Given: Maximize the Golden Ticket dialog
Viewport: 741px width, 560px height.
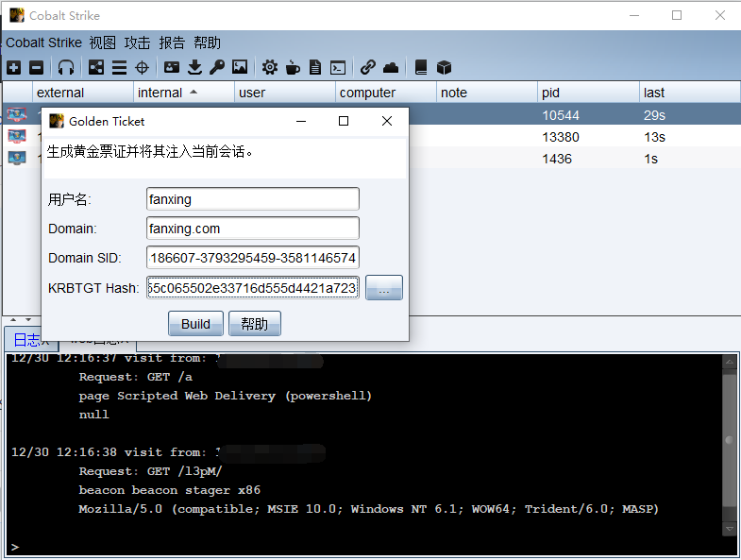Looking at the screenshot, I should (344, 121).
